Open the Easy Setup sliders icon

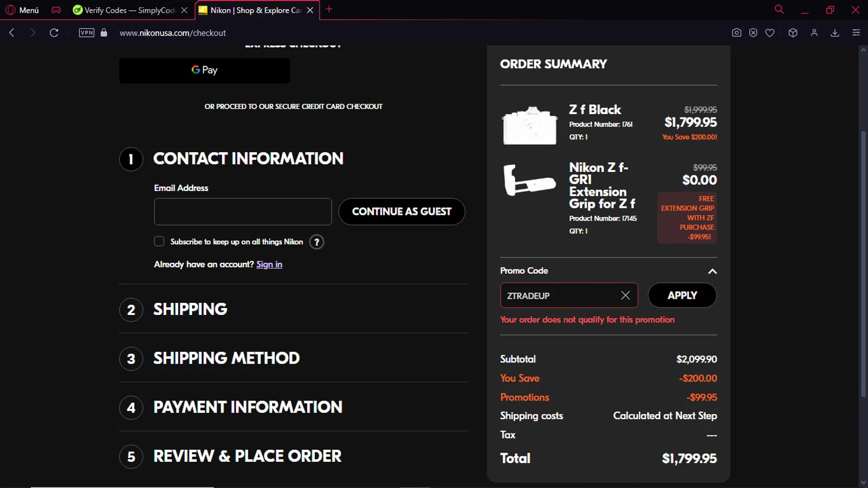coord(856,33)
